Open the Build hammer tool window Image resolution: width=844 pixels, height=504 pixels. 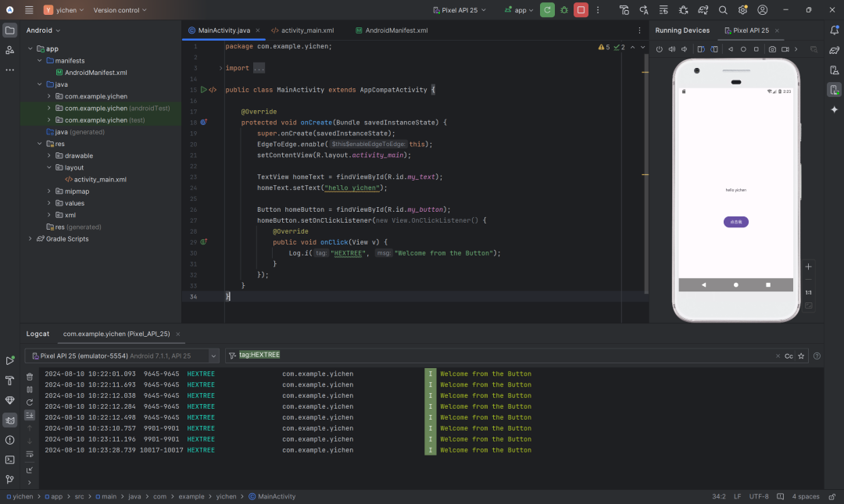tap(10, 381)
